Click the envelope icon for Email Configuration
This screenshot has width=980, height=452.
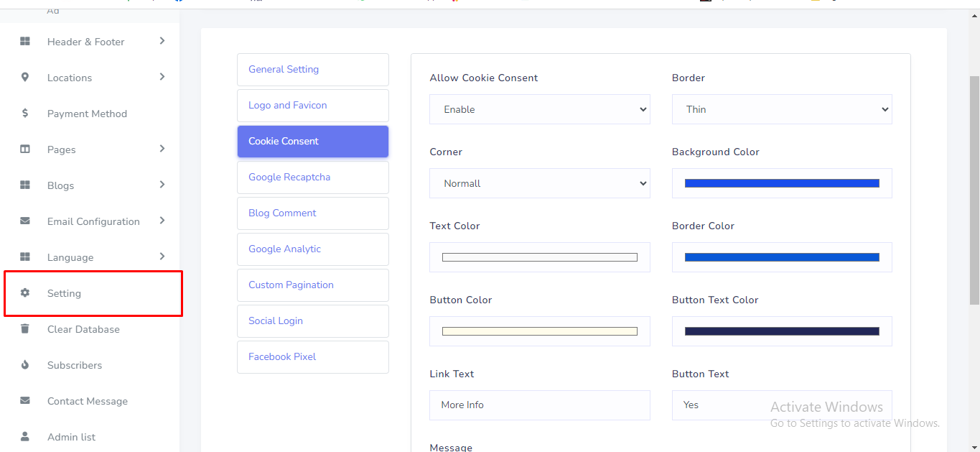point(25,221)
